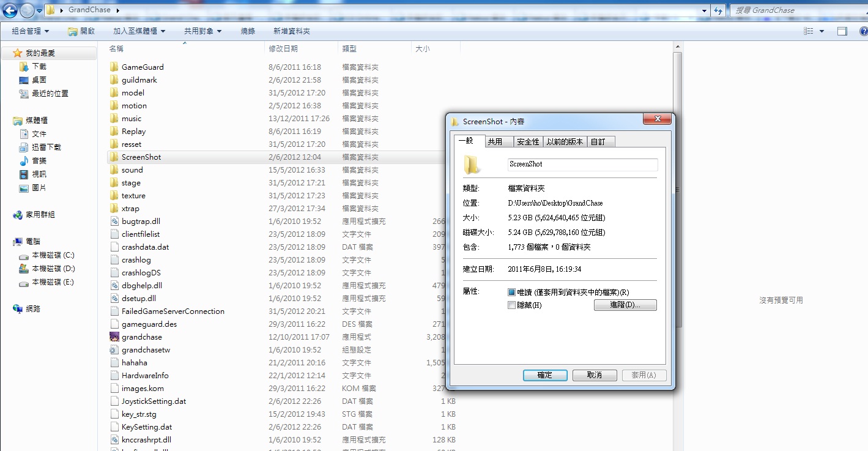Switch to the 以前的版本 tab
The image size is (868, 451).
click(565, 142)
